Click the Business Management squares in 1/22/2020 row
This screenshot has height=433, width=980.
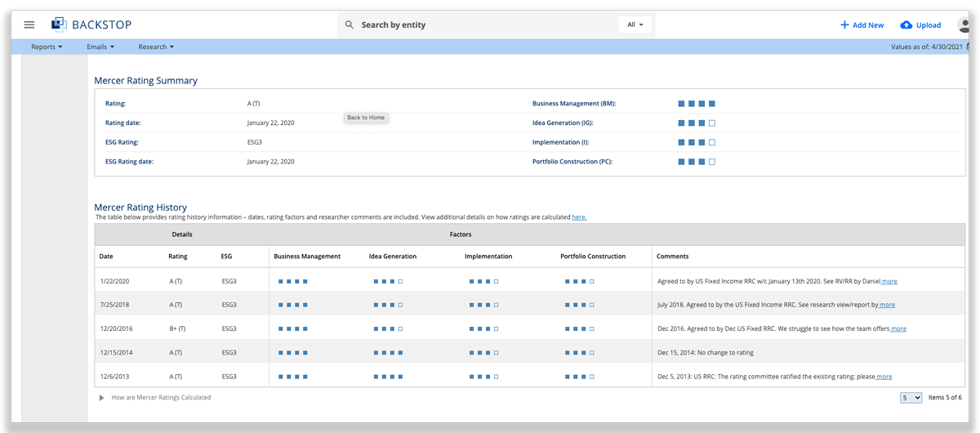click(292, 281)
